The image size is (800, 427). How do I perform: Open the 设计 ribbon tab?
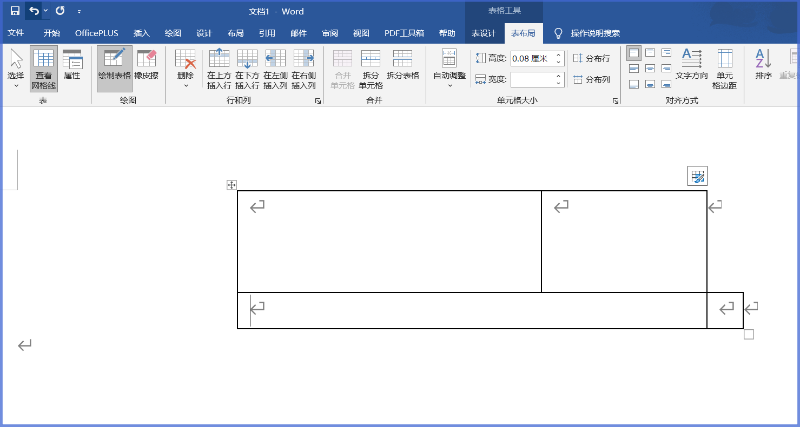point(204,33)
